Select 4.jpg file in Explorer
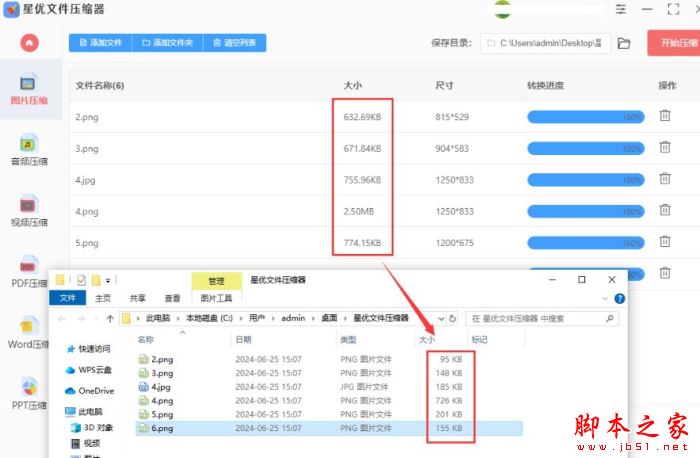The width and height of the screenshot is (700, 458). click(x=155, y=387)
